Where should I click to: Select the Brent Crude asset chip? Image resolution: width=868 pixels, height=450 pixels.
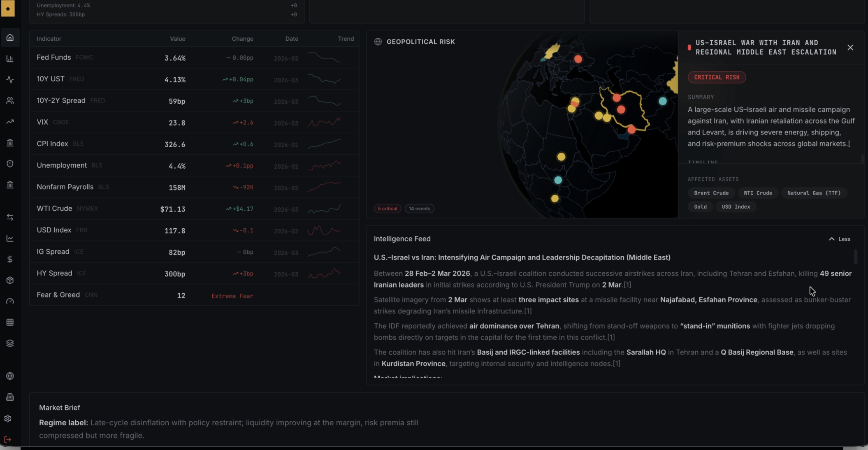pos(711,193)
